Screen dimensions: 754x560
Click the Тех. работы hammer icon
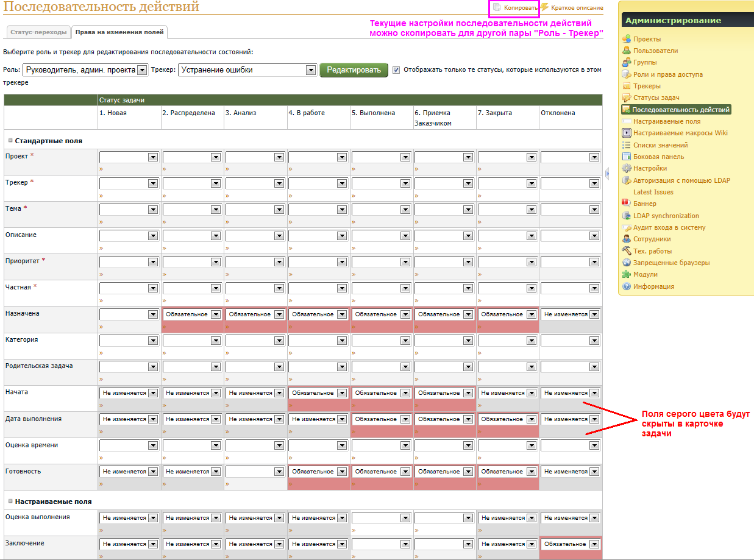coord(627,250)
